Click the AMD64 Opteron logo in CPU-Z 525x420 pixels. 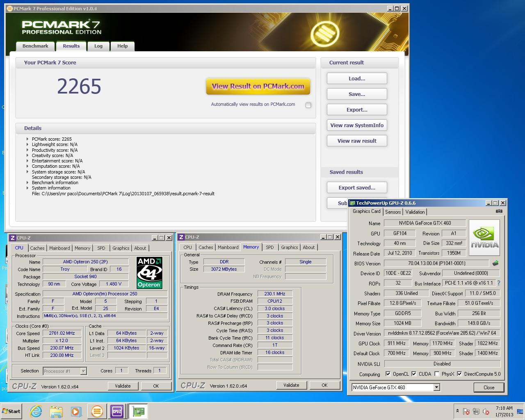149,273
